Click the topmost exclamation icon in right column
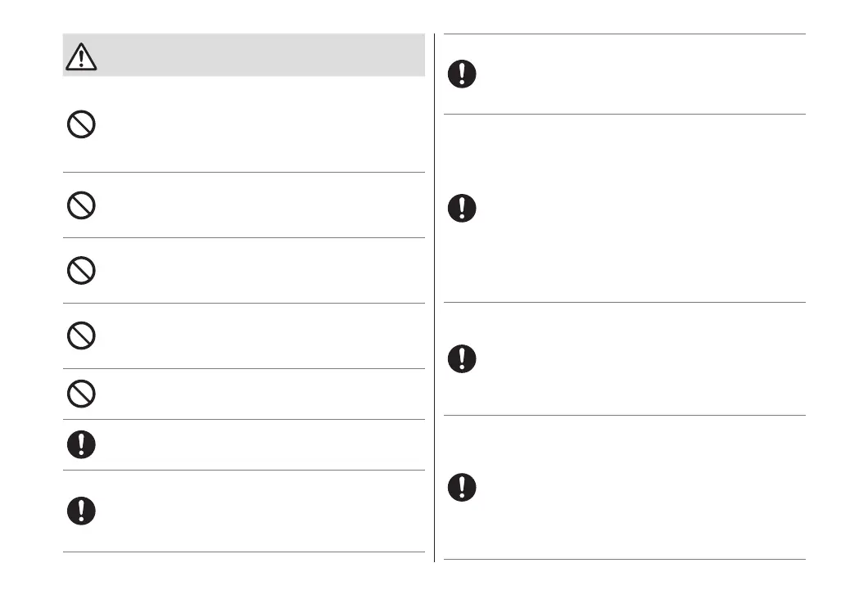 [x=462, y=74]
